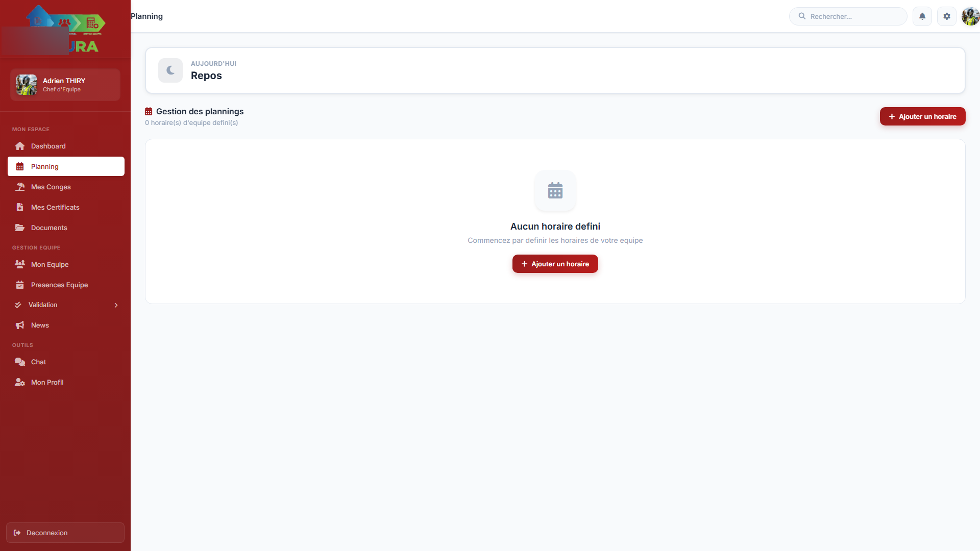
Task: Click the Documents folder icon
Action: point(20,228)
